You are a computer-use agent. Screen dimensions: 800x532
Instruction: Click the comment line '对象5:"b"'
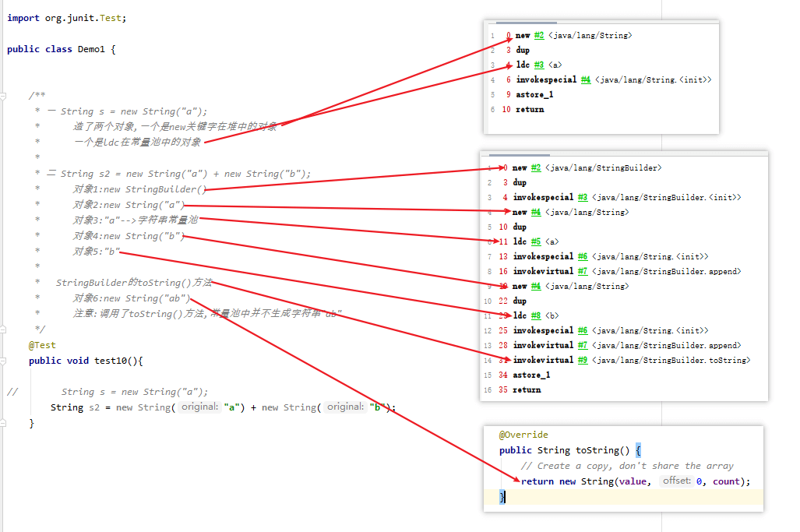96,252
